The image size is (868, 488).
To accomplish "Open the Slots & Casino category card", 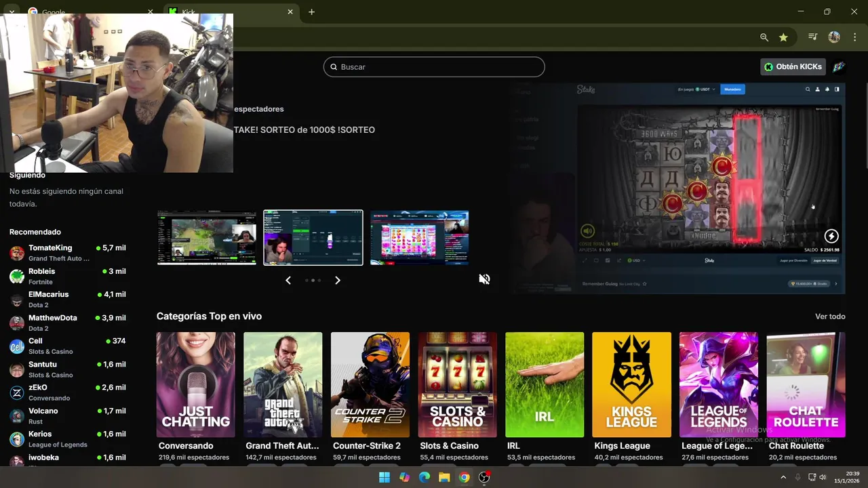I will pos(458,384).
